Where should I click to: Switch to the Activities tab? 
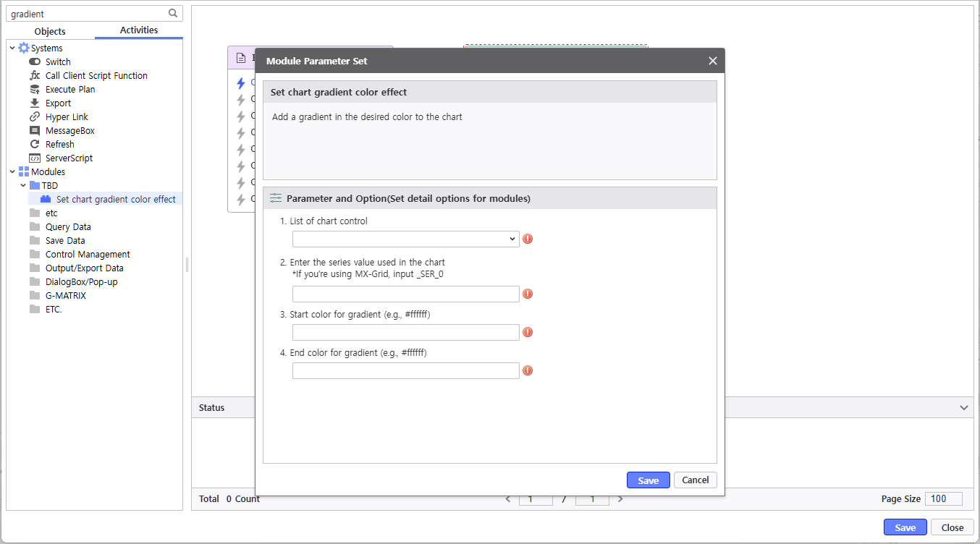pos(139,30)
